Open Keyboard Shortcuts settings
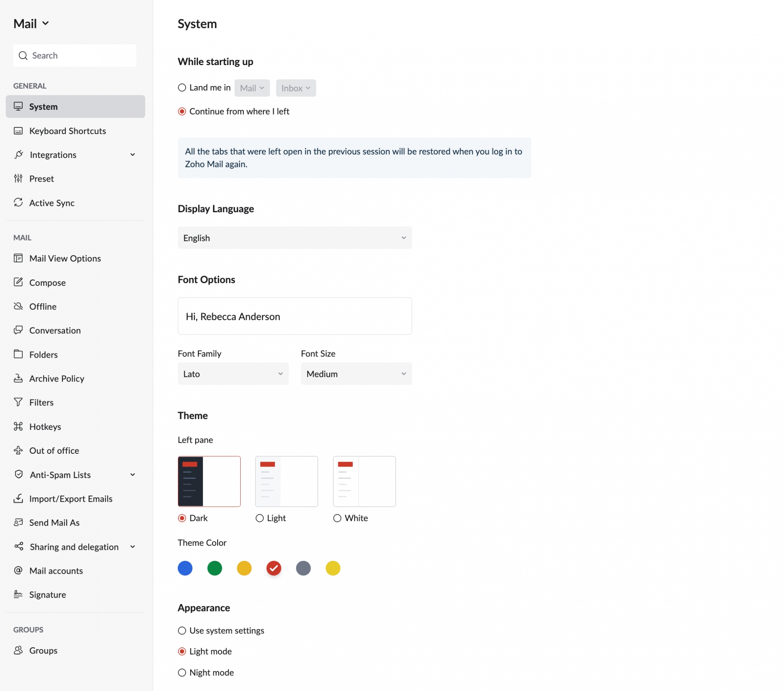The height and width of the screenshot is (691, 784). coord(67,130)
